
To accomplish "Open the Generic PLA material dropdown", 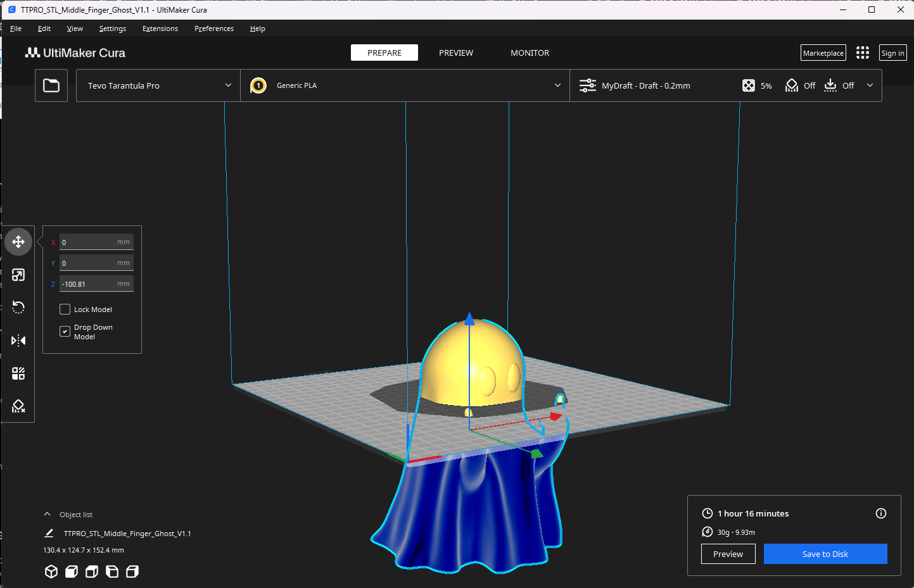I will click(405, 85).
